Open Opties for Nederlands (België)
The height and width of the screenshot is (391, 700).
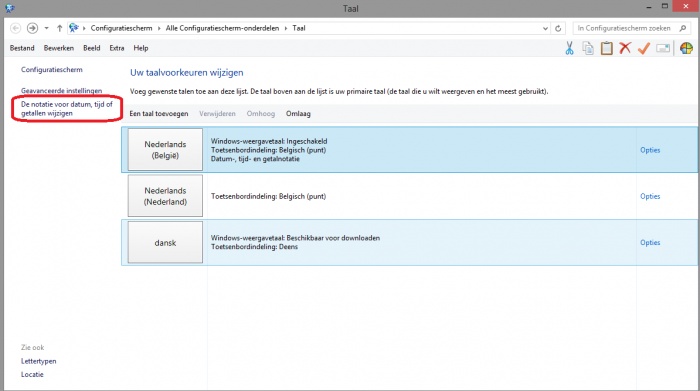(x=650, y=150)
